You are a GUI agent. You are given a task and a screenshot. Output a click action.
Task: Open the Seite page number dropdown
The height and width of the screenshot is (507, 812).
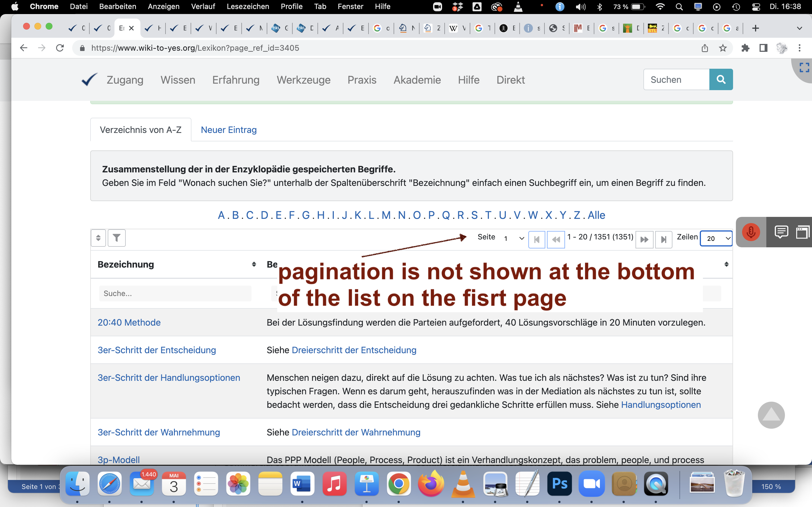pos(514,238)
